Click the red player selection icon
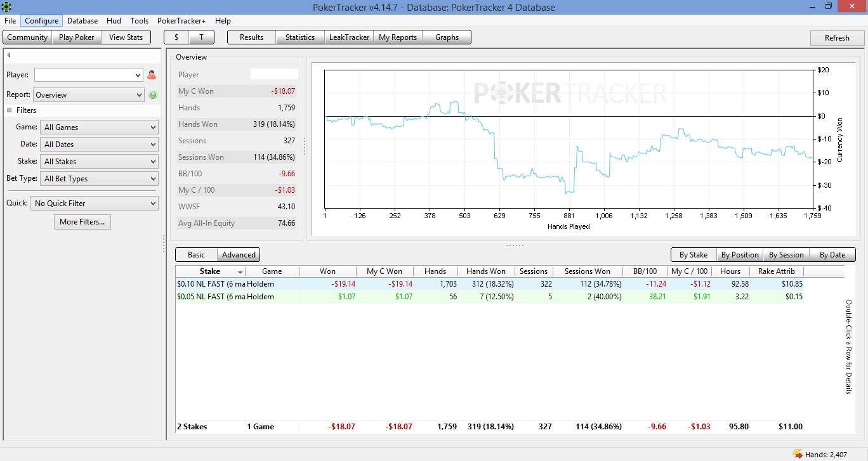This screenshot has height=461, width=868. [152, 75]
